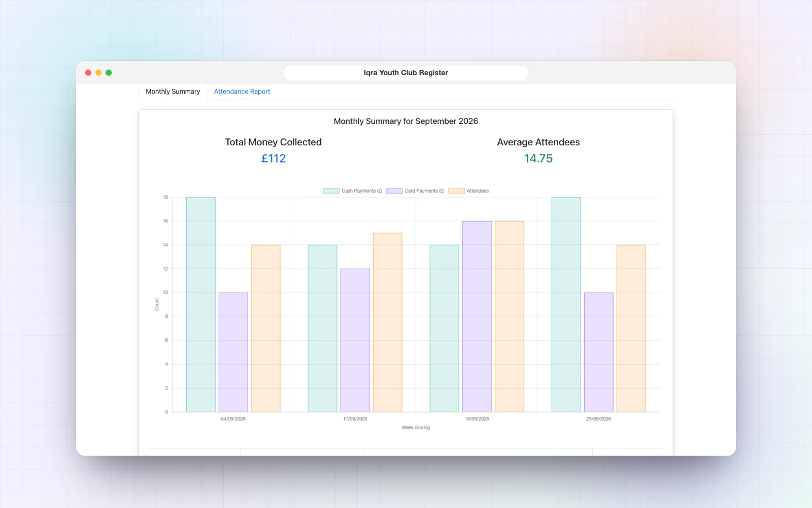Select the Cash Payments bar for 04/09/2026

coord(201,304)
